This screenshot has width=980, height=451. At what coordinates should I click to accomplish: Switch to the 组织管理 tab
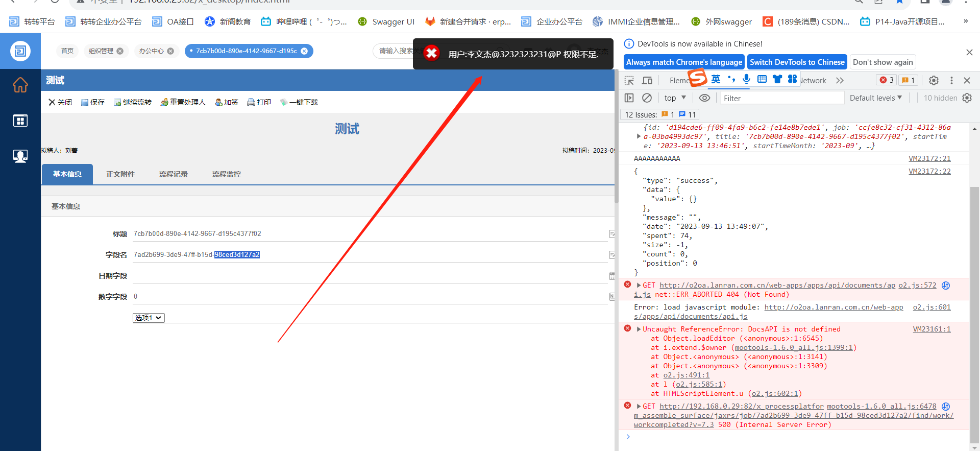pos(101,51)
